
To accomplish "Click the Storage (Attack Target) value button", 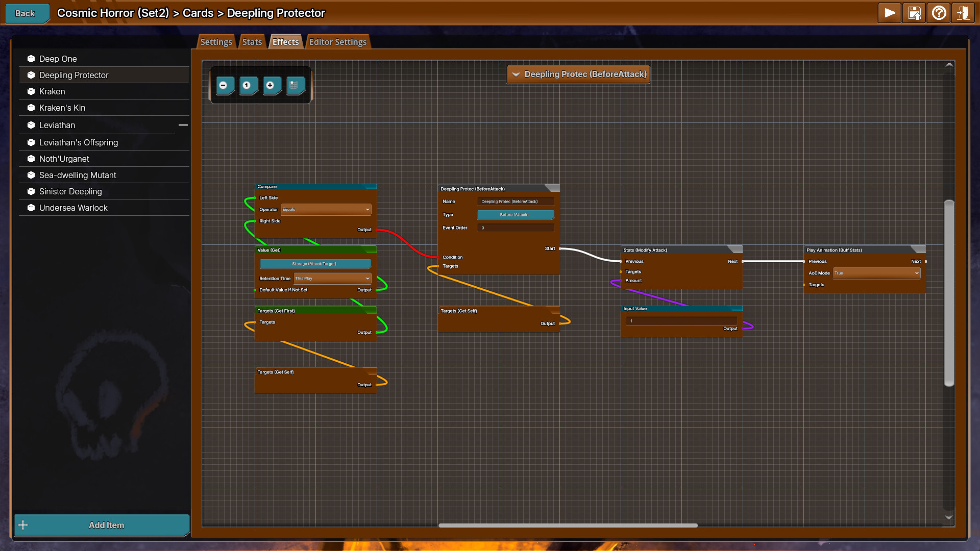I will tap(315, 264).
